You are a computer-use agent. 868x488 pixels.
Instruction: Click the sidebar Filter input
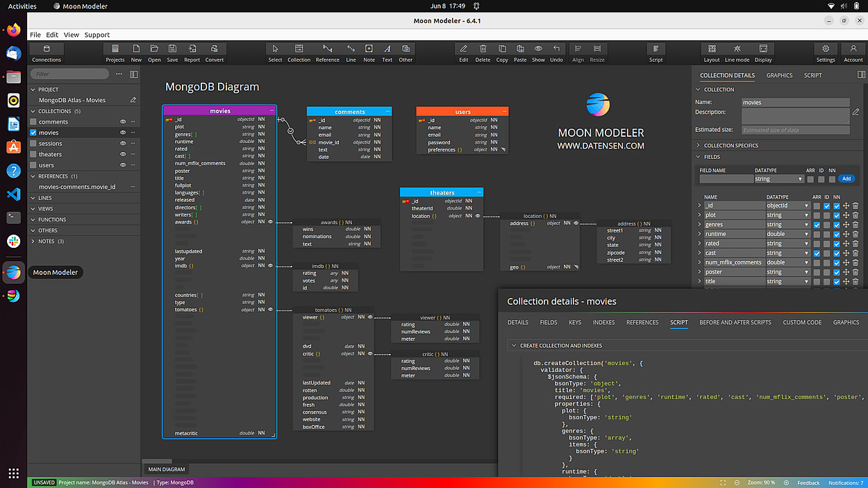pos(69,74)
